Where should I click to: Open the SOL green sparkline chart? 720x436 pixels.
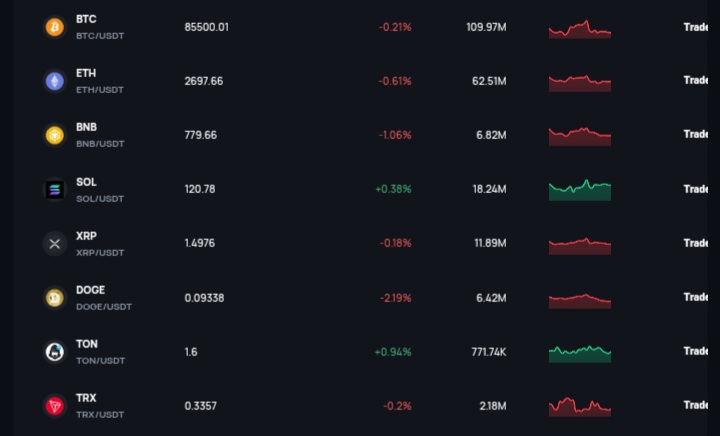coord(579,190)
